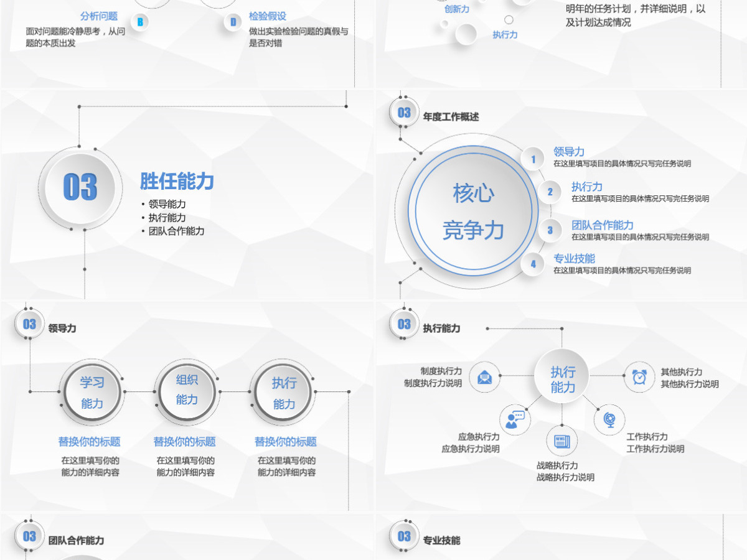Image resolution: width=747 pixels, height=560 pixels.
Task: Select the 执行能力 hub circle linked to five icons
Action: coord(562,376)
